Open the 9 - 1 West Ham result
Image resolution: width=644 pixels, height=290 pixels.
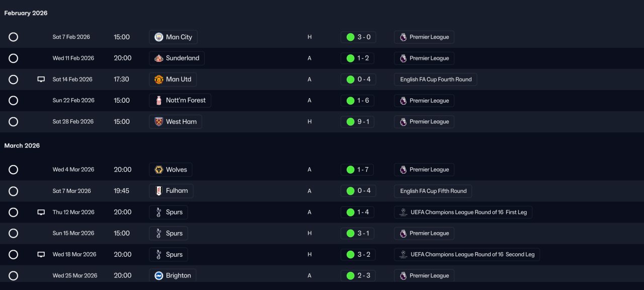(x=358, y=122)
